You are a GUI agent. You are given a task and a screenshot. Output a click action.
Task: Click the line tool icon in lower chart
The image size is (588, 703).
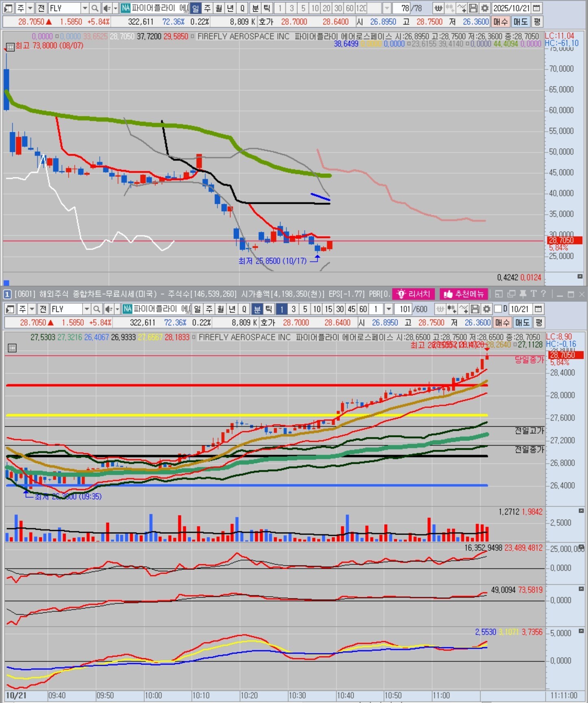click(463, 309)
